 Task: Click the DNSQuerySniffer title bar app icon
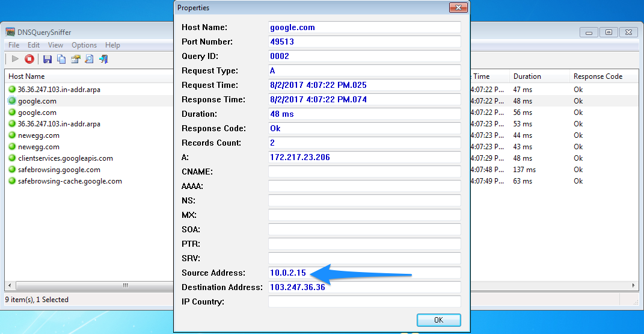(10, 32)
